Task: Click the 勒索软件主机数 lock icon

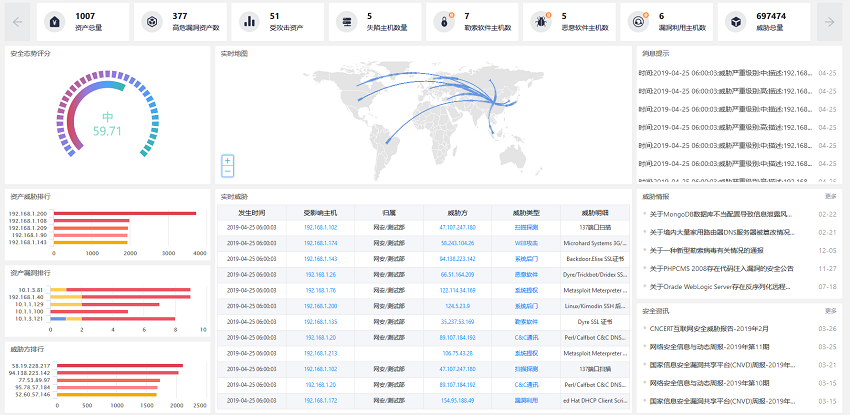Action: pos(444,22)
